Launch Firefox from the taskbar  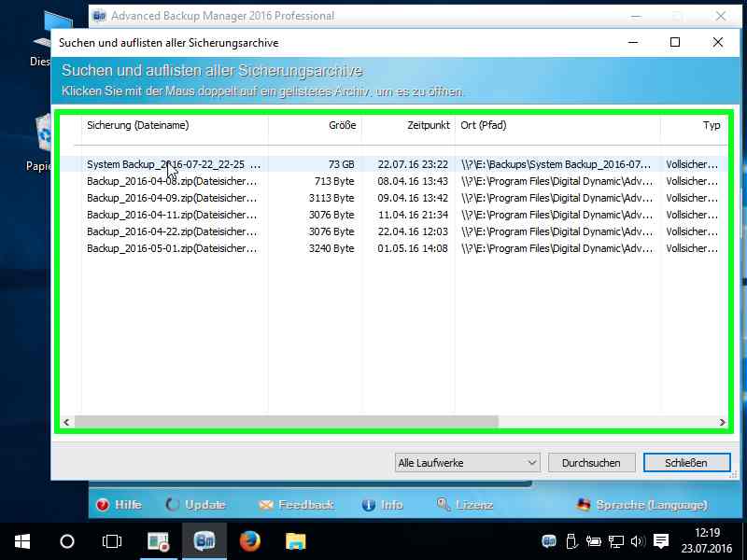(x=249, y=541)
